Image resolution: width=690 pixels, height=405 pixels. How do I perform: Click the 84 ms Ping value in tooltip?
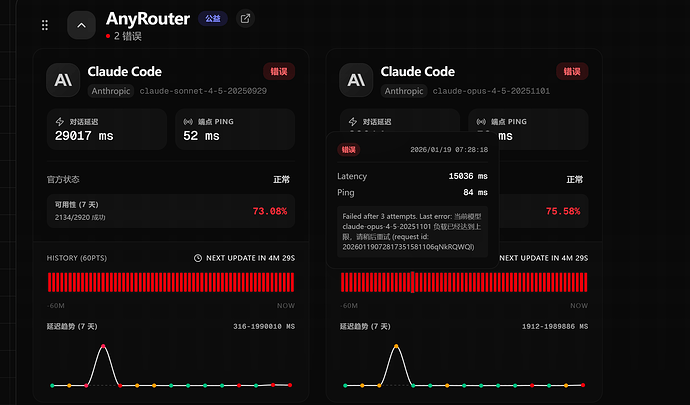pos(475,192)
